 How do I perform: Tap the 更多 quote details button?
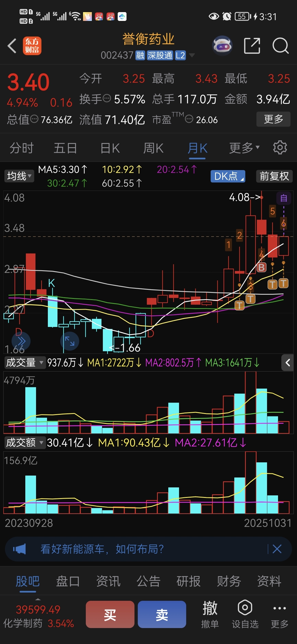[x=273, y=119]
